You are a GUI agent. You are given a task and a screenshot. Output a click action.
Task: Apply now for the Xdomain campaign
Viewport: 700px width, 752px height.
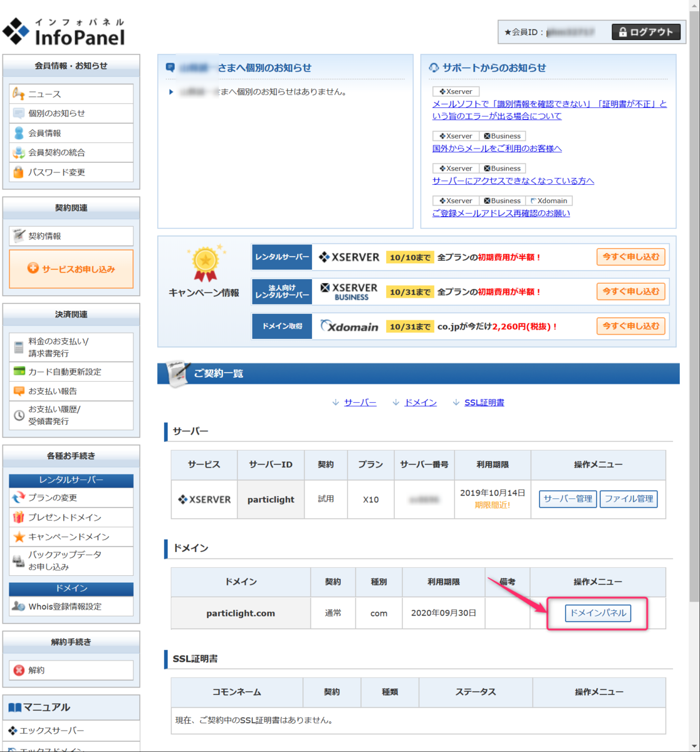coord(630,326)
